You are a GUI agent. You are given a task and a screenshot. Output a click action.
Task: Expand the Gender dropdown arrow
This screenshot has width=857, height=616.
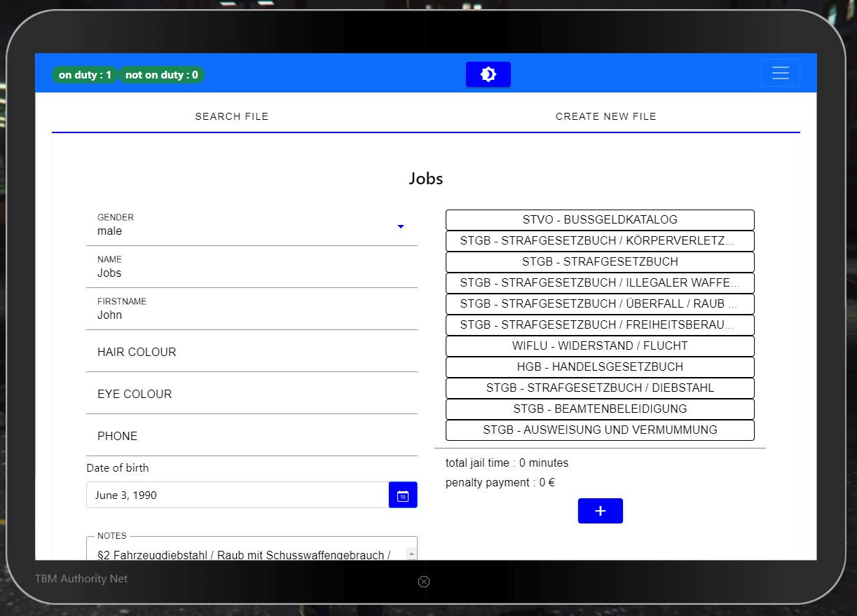[401, 226]
